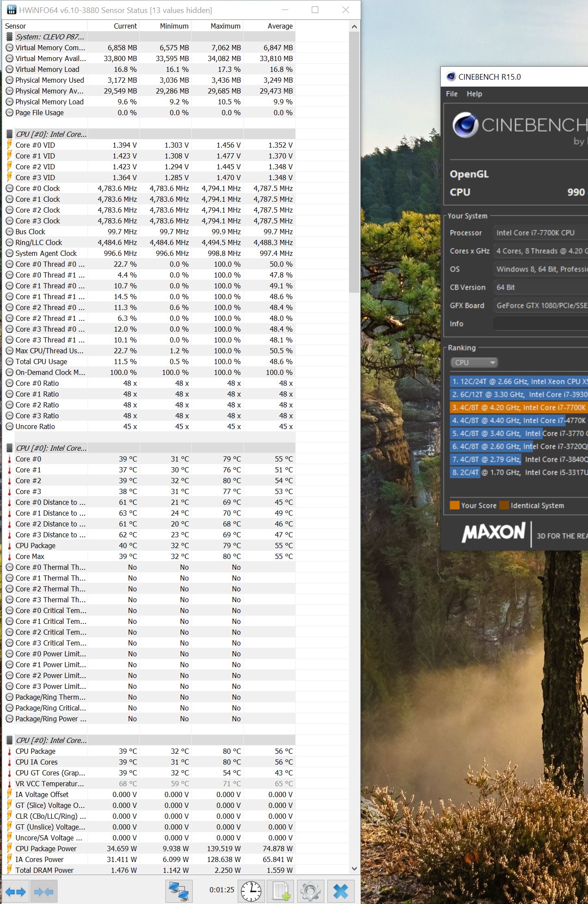
Task: Select the Virtual Memory Load row
Action: click(x=149, y=69)
